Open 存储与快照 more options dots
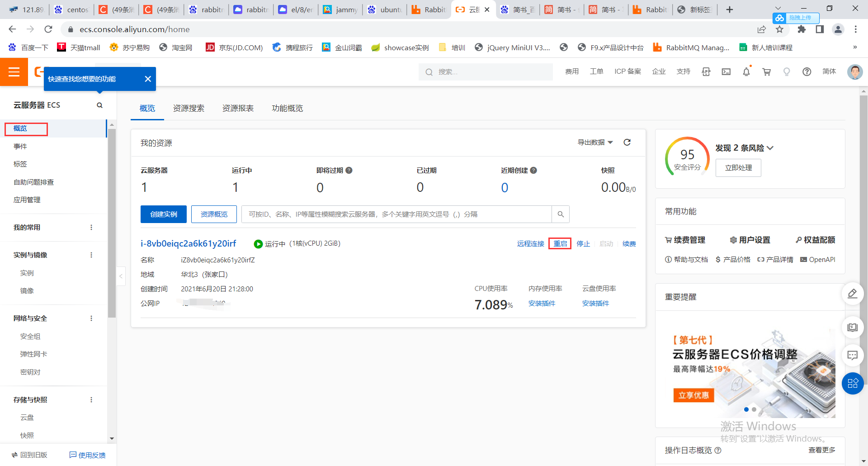Image resolution: width=868 pixels, height=466 pixels. (x=91, y=400)
